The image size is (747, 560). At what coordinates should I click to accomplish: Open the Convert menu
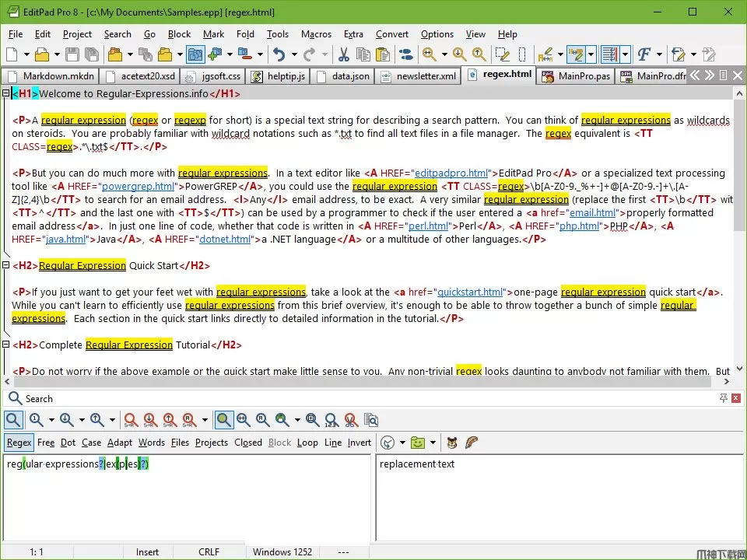(x=391, y=34)
